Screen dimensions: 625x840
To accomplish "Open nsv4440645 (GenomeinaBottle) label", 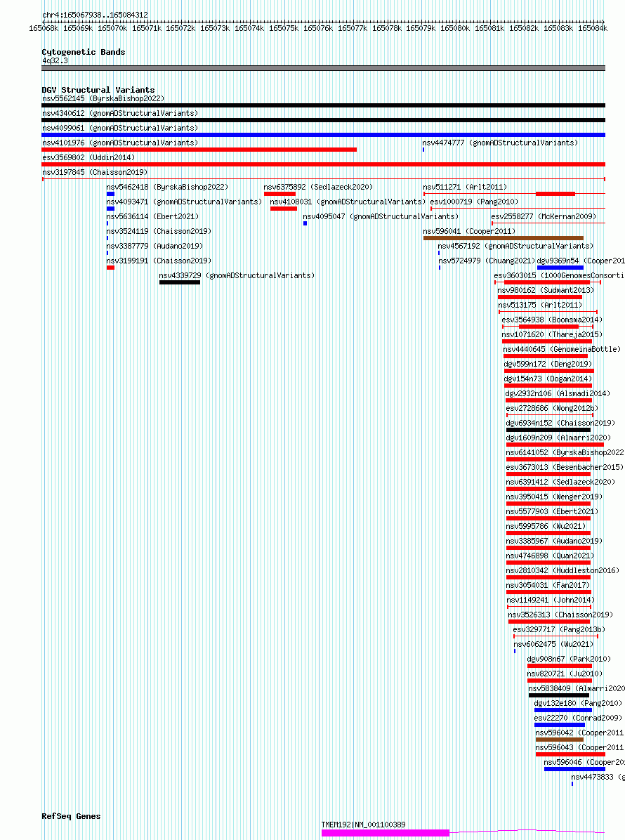I will coord(562,349).
